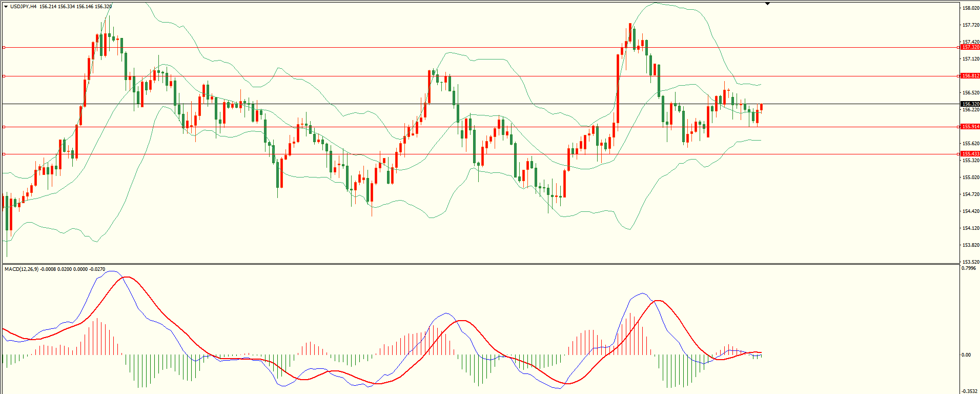This screenshot has width=980, height=394.
Task: Click the 155.914 red price label
Action: tap(970, 127)
